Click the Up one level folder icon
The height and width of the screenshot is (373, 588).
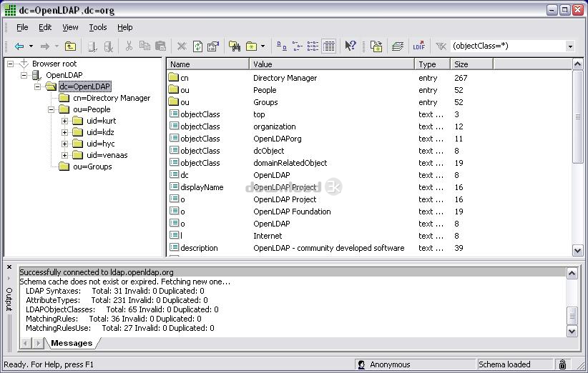pos(70,46)
